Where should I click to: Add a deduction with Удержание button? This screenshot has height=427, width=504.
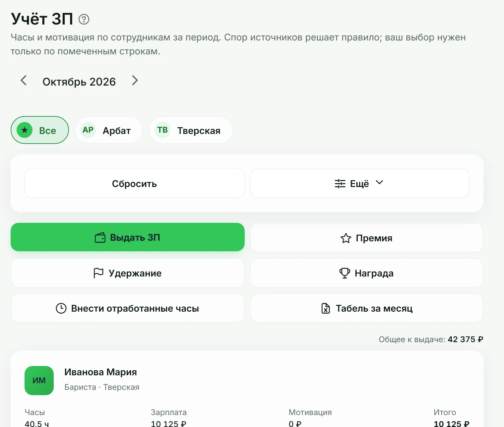click(x=128, y=273)
